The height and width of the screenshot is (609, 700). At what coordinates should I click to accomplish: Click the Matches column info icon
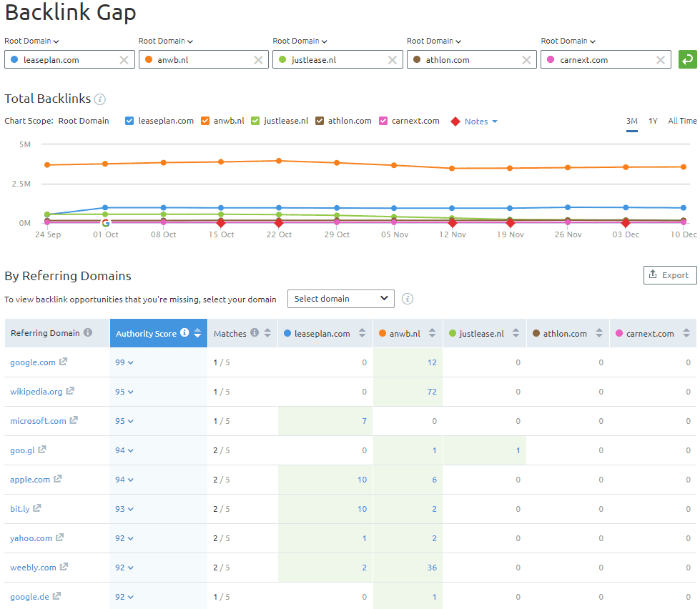pyautogui.click(x=255, y=333)
